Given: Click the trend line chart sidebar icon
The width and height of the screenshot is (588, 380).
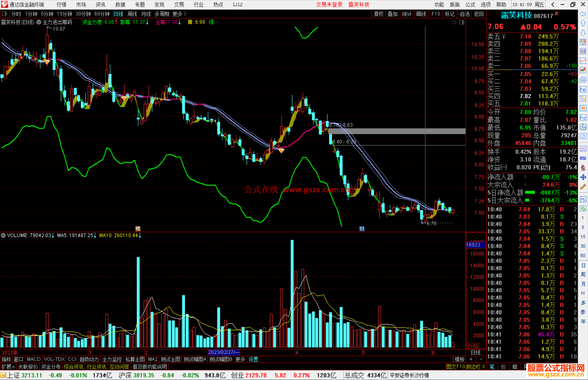Looking at the screenshot, I should pos(583,61).
